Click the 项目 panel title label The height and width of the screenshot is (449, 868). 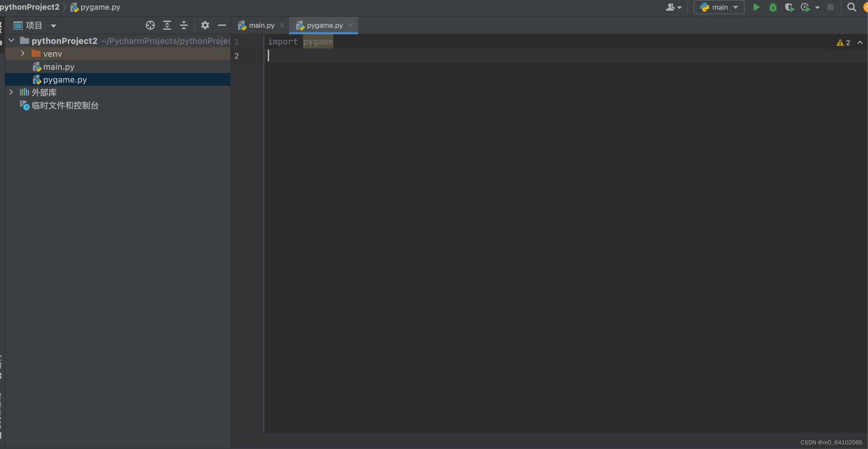34,26
